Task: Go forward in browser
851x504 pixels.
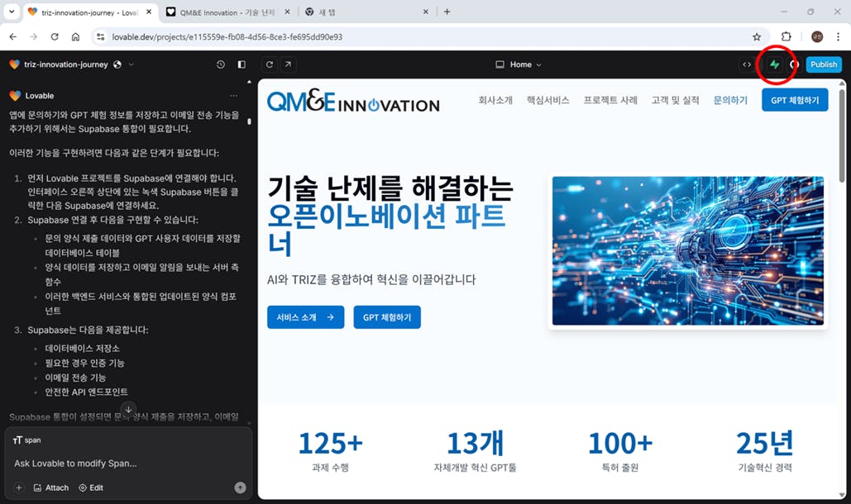Action: click(x=34, y=37)
